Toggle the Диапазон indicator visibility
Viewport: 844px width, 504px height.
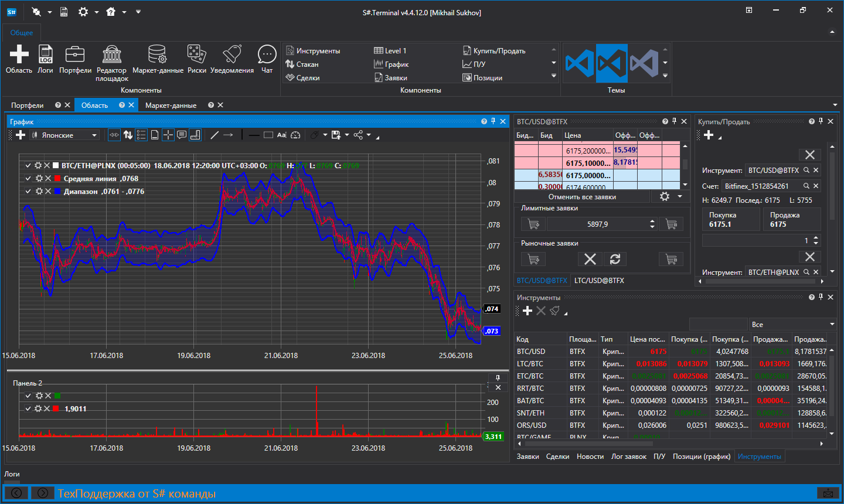coord(28,191)
